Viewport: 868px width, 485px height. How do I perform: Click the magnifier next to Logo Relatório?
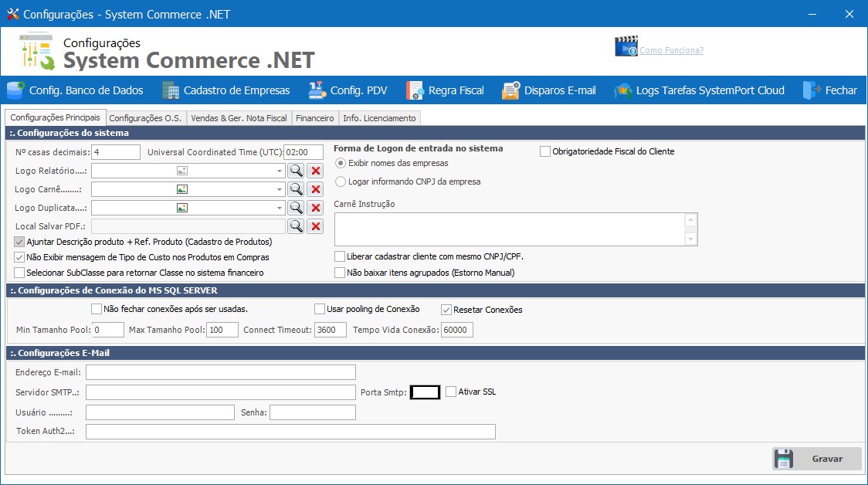tap(296, 170)
